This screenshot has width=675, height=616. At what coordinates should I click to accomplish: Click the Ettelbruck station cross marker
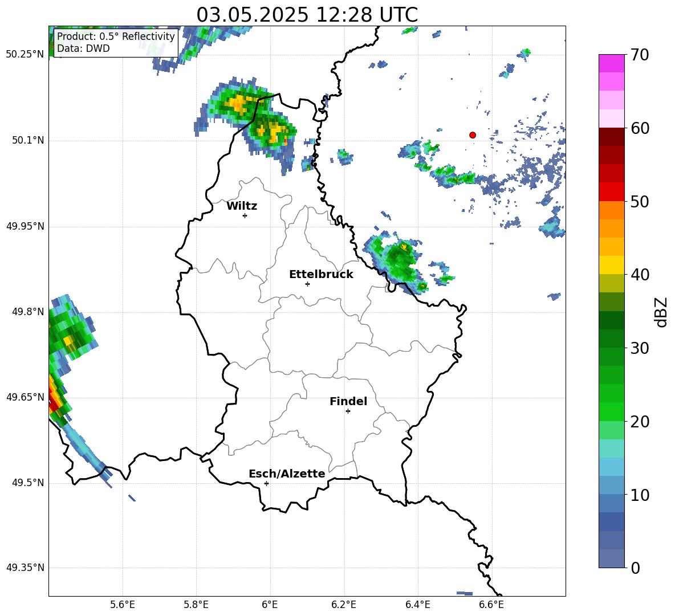point(307,284)
